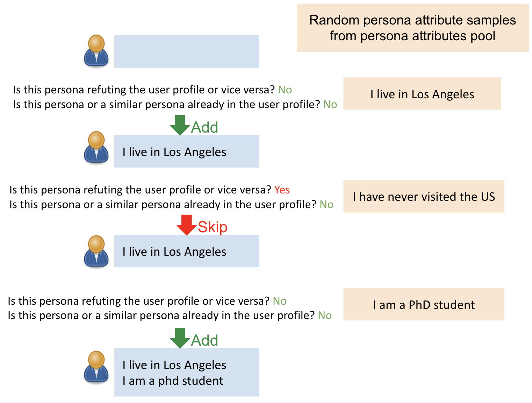
Task: Click the avatar beside the two-line final profile
Action: click(96, 367)
